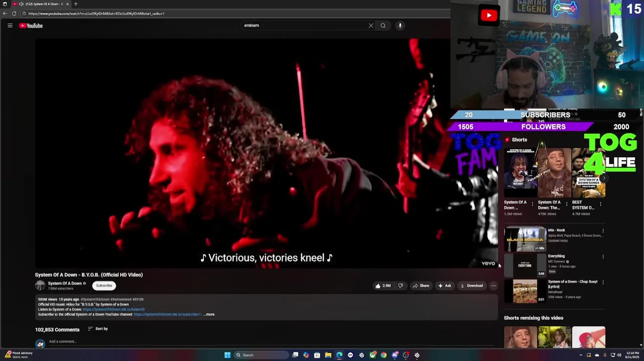Focus the YouTube search box
644x361 pixels.
304,26
